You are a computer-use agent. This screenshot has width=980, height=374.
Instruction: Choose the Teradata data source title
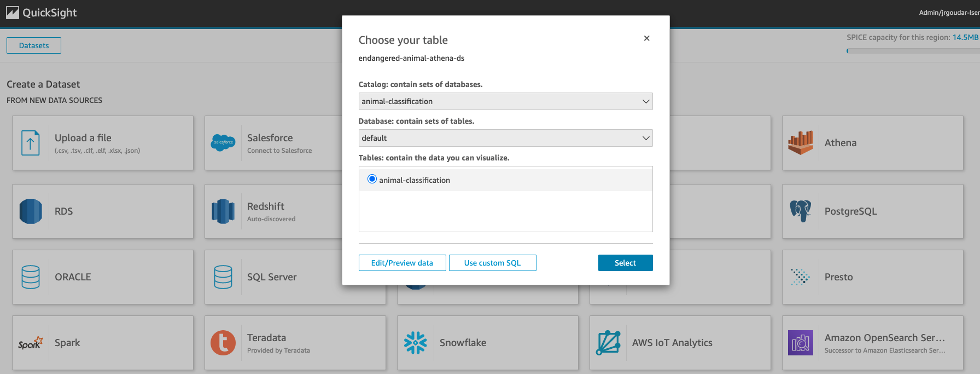[266, 338]
